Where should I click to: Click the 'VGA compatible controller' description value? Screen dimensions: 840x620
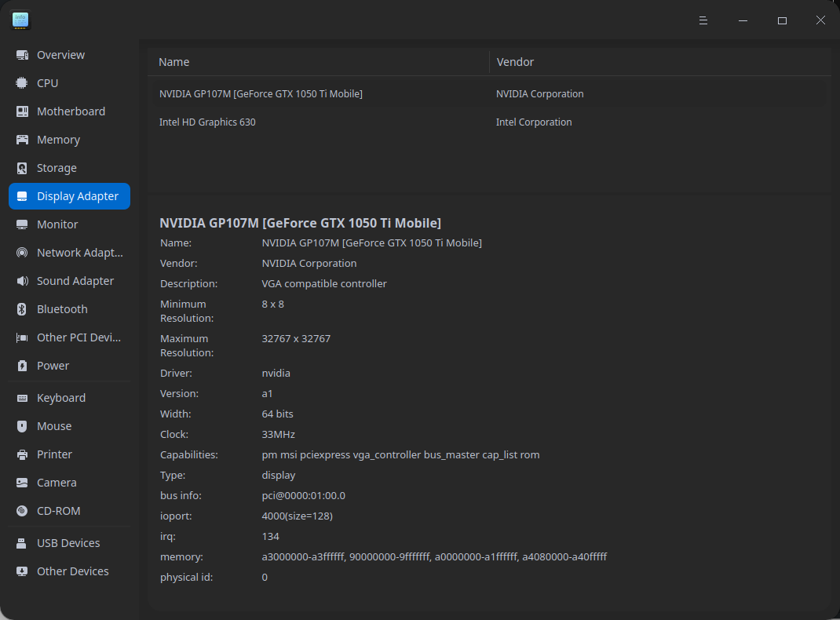[324, 284]
